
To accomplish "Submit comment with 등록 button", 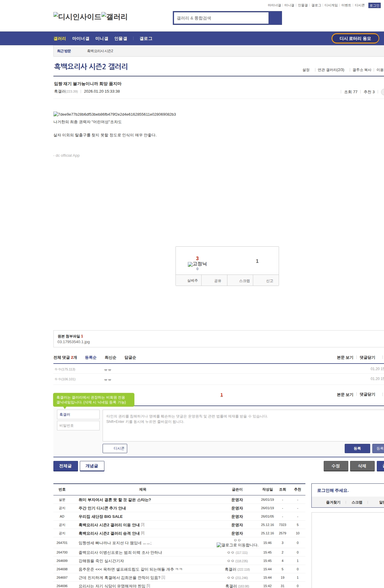I will (x=357, y=448).
